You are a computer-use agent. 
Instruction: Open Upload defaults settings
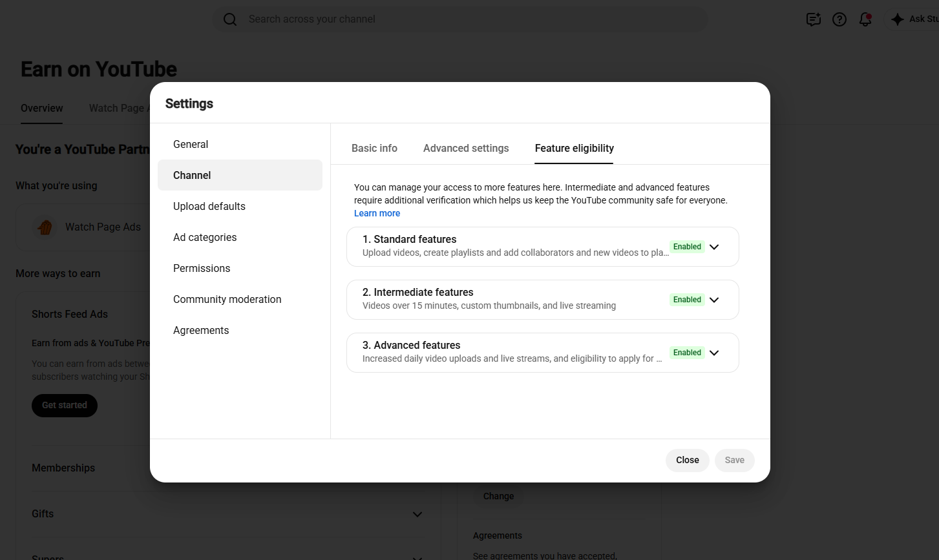pyautogui.click(x=240, y=206)
